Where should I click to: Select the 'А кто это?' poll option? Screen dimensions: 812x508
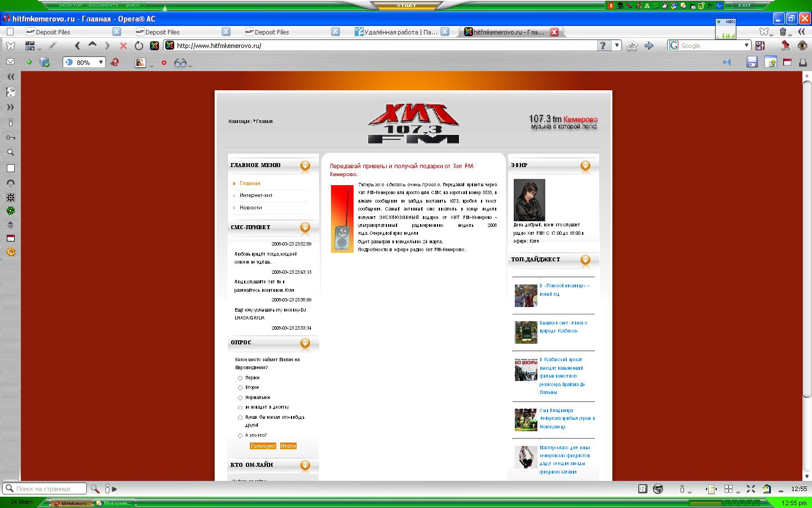pyautogui.click(x=240, y=436)
